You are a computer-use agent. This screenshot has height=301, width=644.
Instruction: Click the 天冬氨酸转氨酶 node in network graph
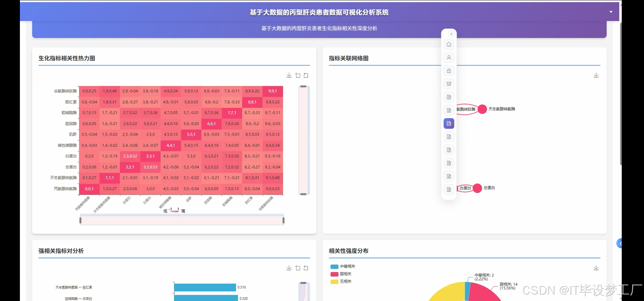click(482, 109)
